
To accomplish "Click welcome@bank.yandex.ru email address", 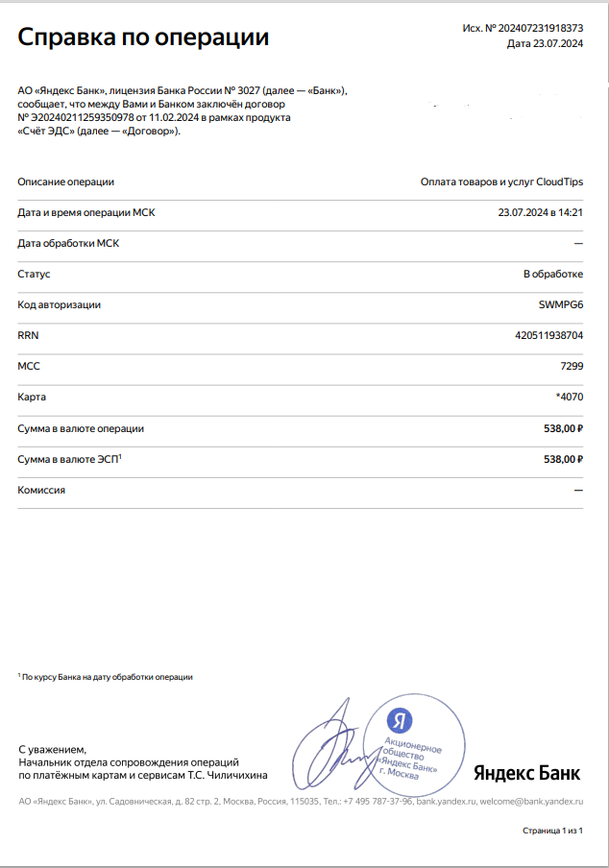I will coord(531,801).
